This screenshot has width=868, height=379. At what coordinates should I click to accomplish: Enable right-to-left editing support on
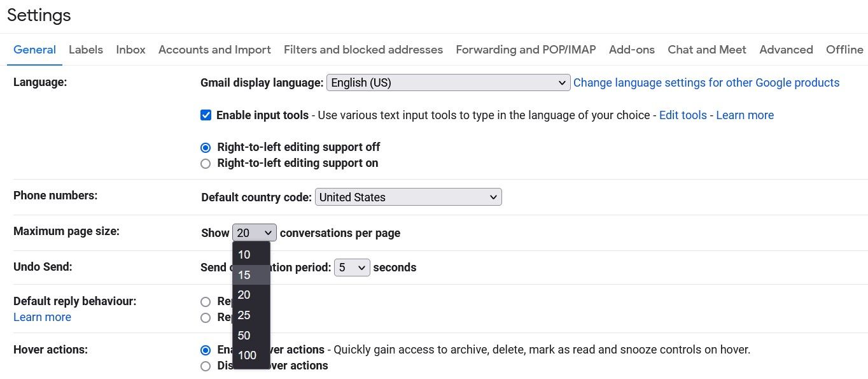pyautogui.click(x=206, y=163)
